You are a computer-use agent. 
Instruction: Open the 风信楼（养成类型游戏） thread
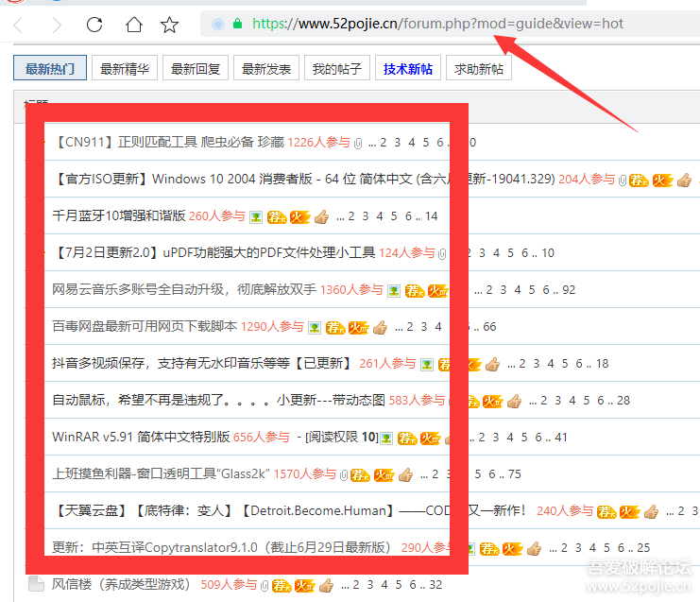tap(122, 584)
